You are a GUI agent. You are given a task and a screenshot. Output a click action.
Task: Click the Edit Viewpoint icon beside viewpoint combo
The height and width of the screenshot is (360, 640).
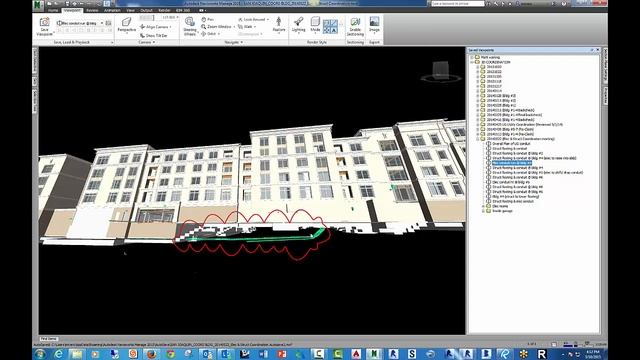[x=108, y=23]
